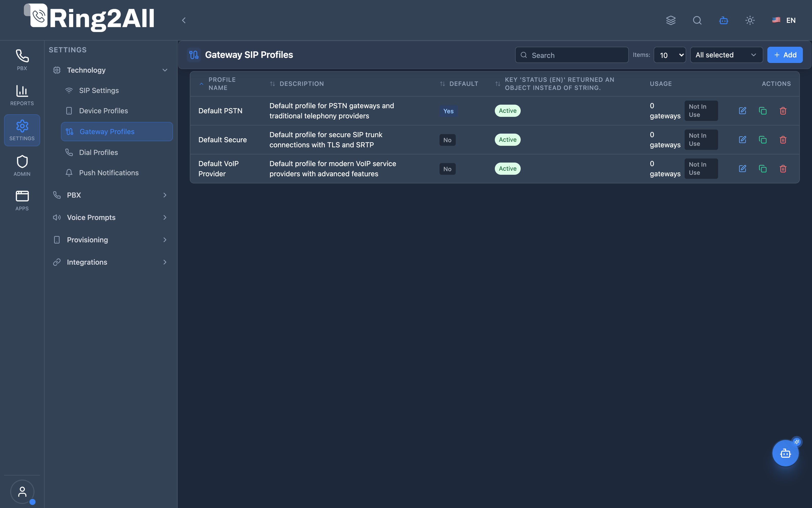Delete the Default Secure profile
Image resolution: width=812 pixels, height=508 pixels.
coord(783,140)
